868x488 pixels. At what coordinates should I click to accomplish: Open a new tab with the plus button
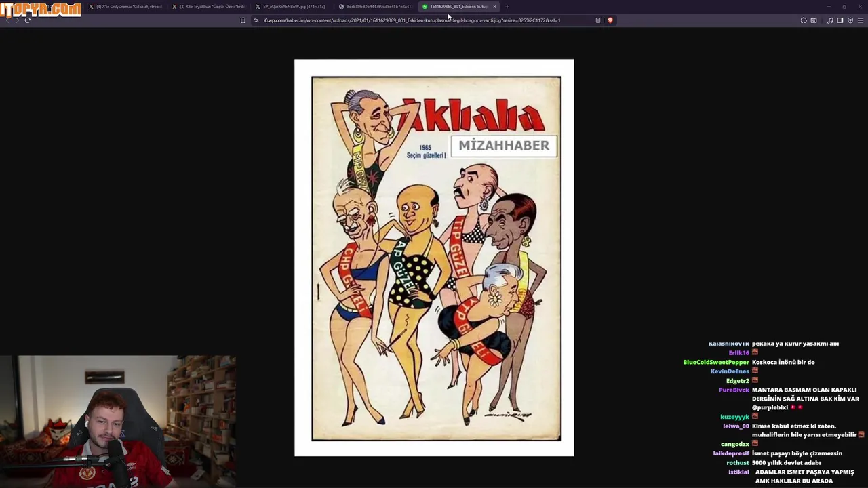point(507,7)
